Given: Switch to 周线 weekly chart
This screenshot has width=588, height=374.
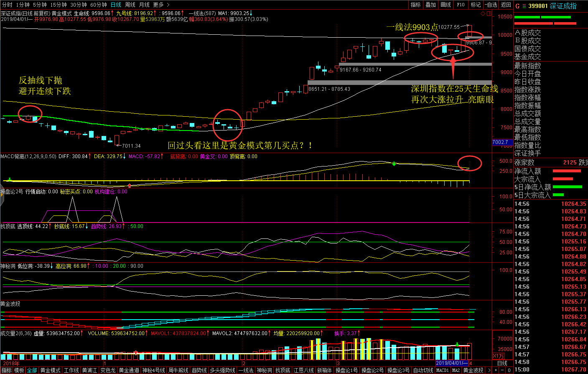Looking at the screenshot, I should click(x=130, y=5).
